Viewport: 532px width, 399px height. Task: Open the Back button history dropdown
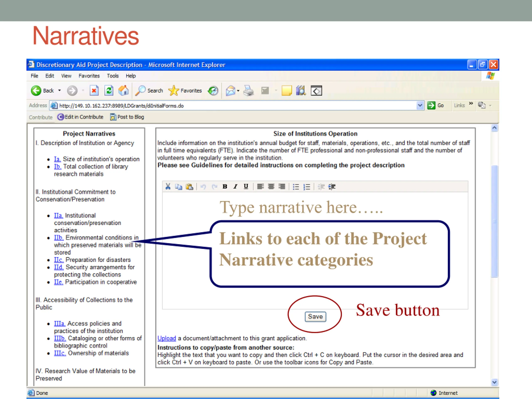(x=59, y=91)
